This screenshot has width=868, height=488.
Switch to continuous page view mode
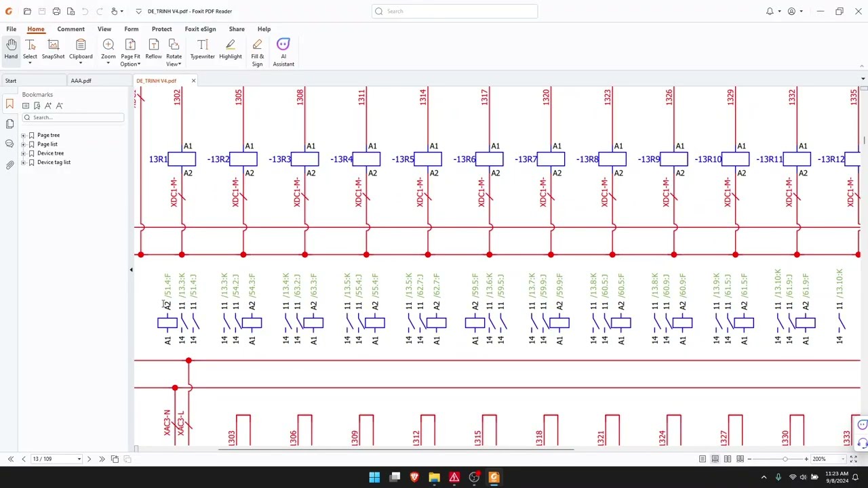tap(715, 459)
